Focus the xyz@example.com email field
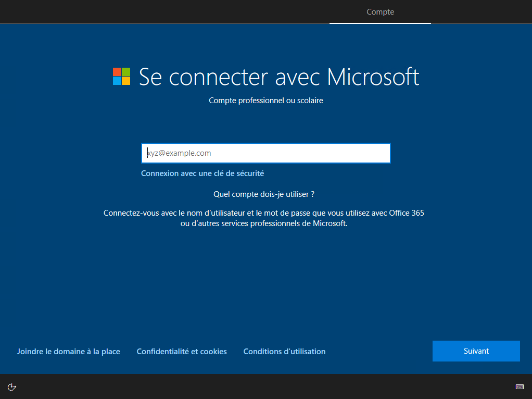This screenshot has height=399, width=532. click(x=265, y=153)
